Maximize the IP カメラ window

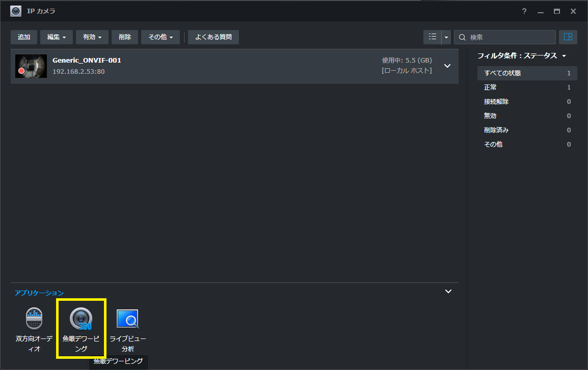click(x=557, y=11)
